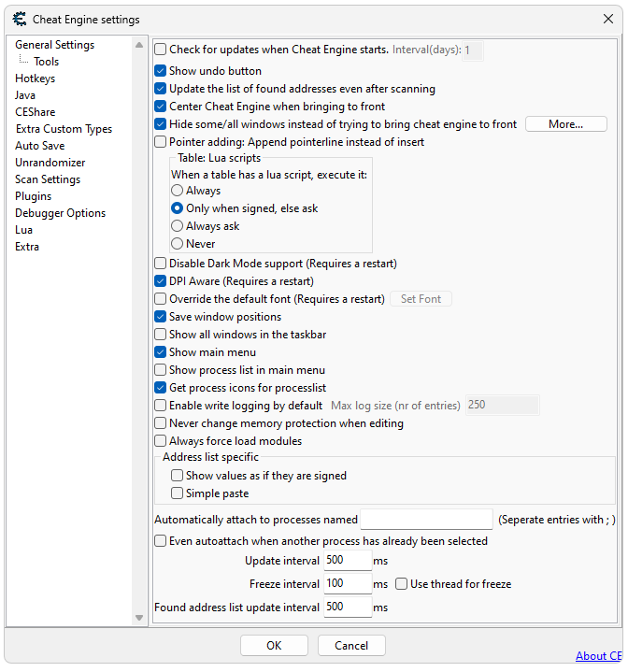Open the About CE link

tap(598, 656)
